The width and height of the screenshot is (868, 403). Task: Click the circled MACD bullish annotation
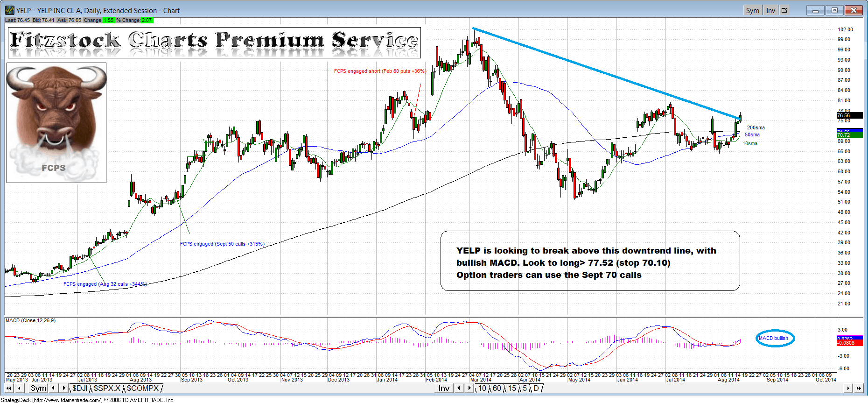point(774,338)
